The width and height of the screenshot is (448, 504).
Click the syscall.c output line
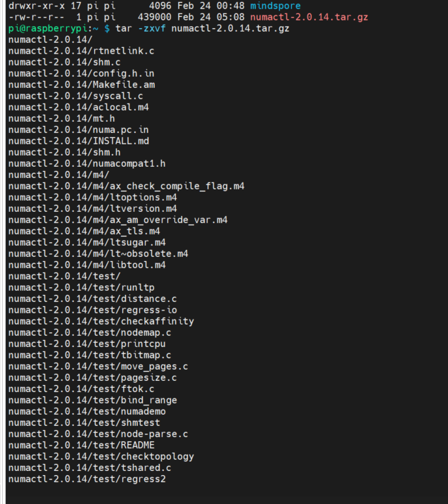pos(75,96)
